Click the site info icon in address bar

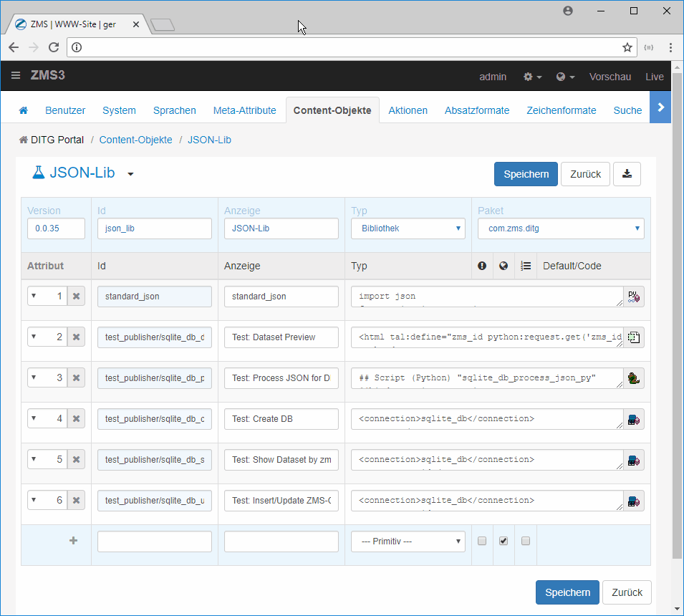77,47
